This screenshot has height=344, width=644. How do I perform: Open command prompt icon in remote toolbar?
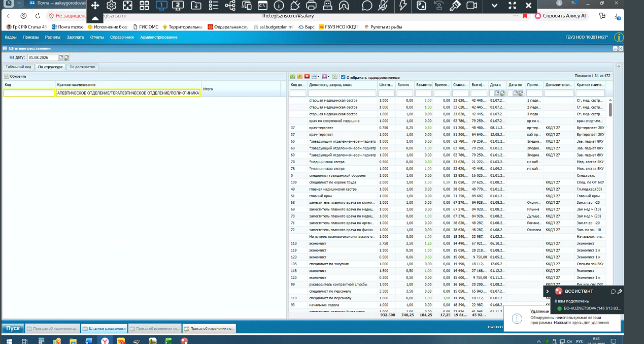[262, 6]
